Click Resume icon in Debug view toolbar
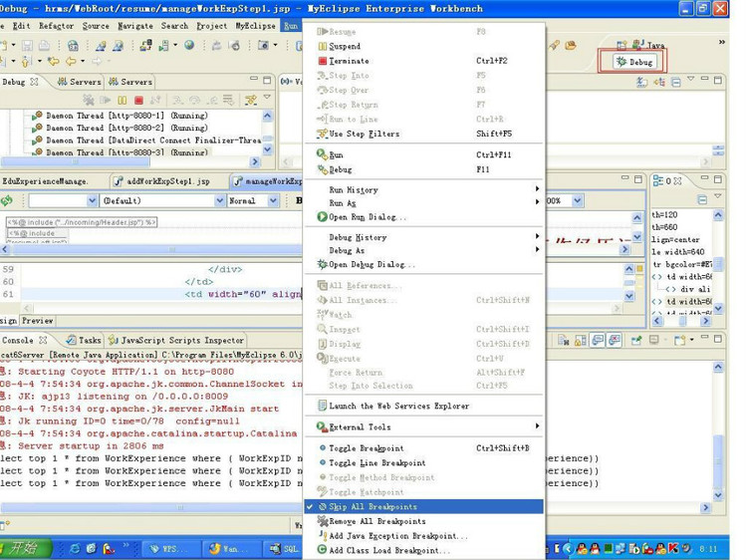This screenshot has width=747, height=560. tap(106, 100)
